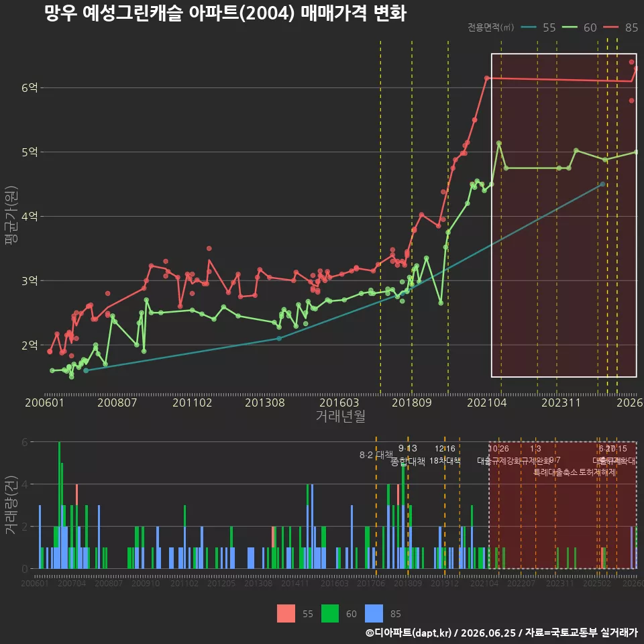Image resolution: width=644 pixels, height=644 pixels.
Task: Click the green 60 legend line at top
Action: 570,28
